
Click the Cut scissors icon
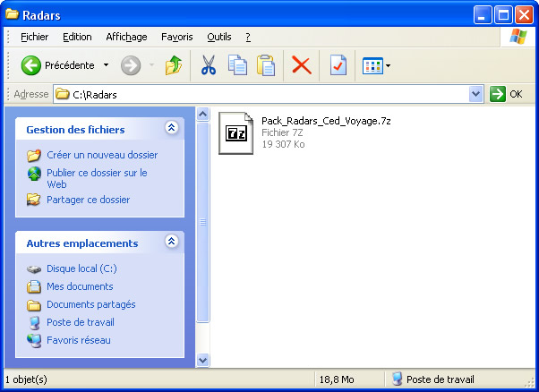tap(209, 65)
